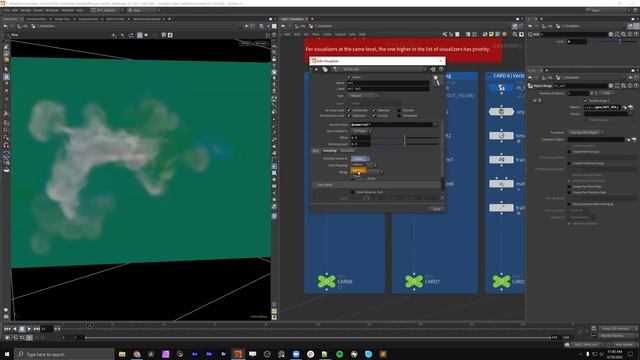The width and height of the screenshot is (640, 360).
Task: Open gear menu next to Object Merge name
Action: point(611,86)
